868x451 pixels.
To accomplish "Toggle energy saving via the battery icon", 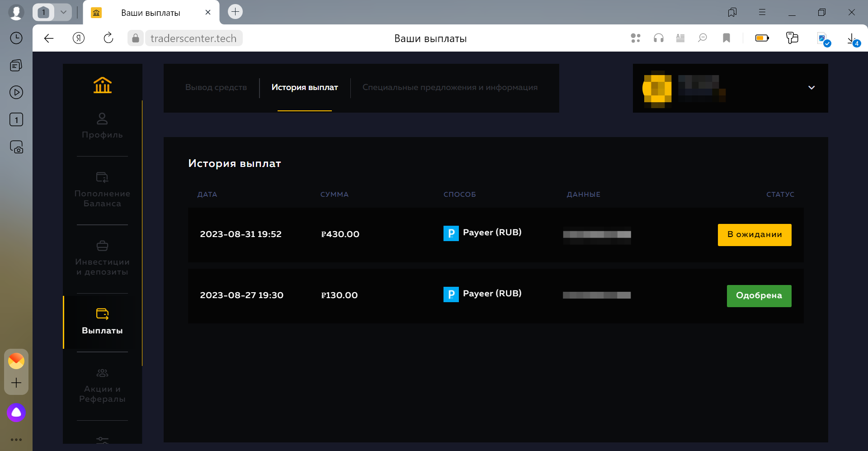I will (x=762, y=38).
